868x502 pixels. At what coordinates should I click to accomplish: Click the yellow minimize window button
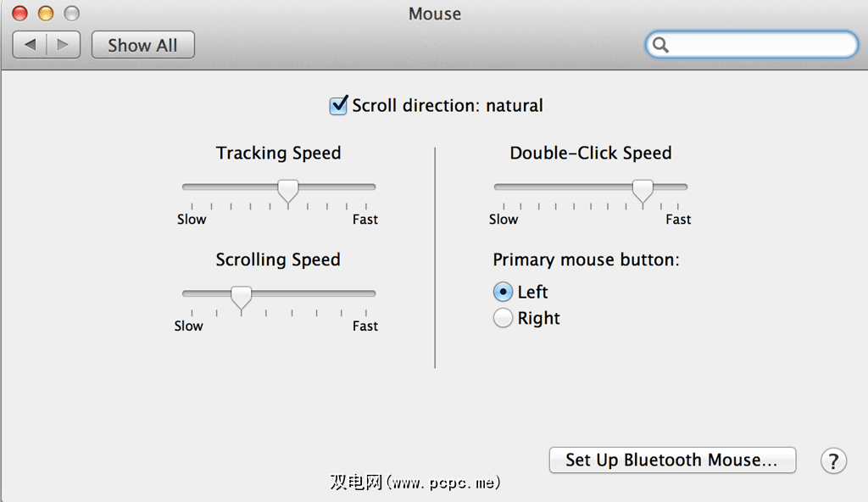46,14
